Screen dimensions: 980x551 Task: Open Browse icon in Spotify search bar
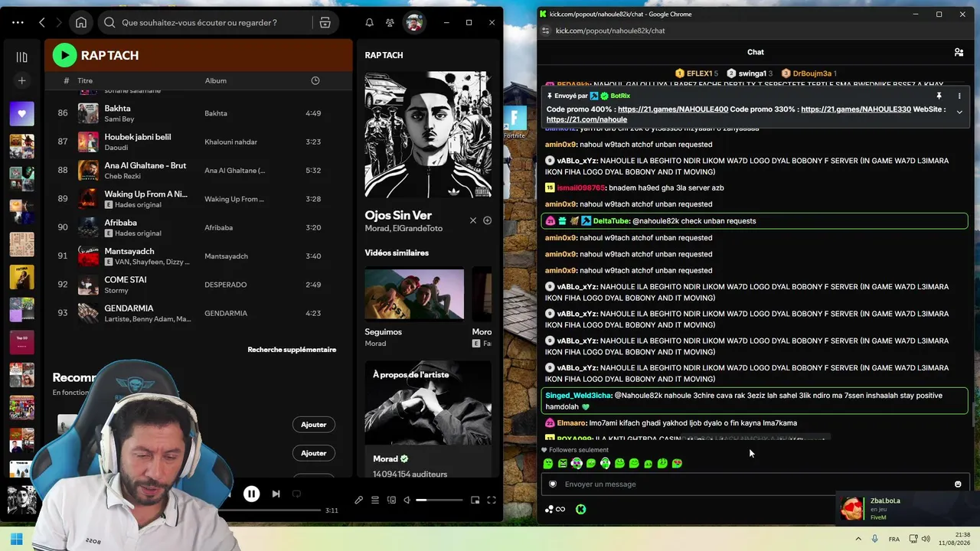(x=325, y=23)
